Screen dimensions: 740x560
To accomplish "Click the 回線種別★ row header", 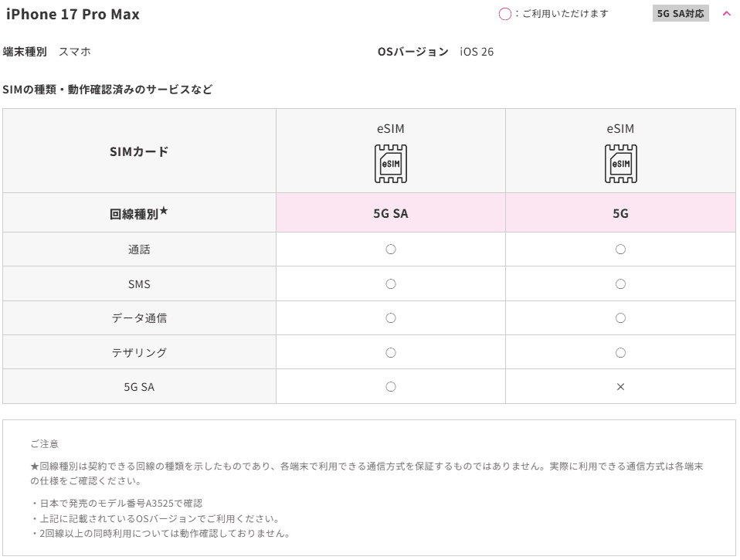I will (139, 213).
